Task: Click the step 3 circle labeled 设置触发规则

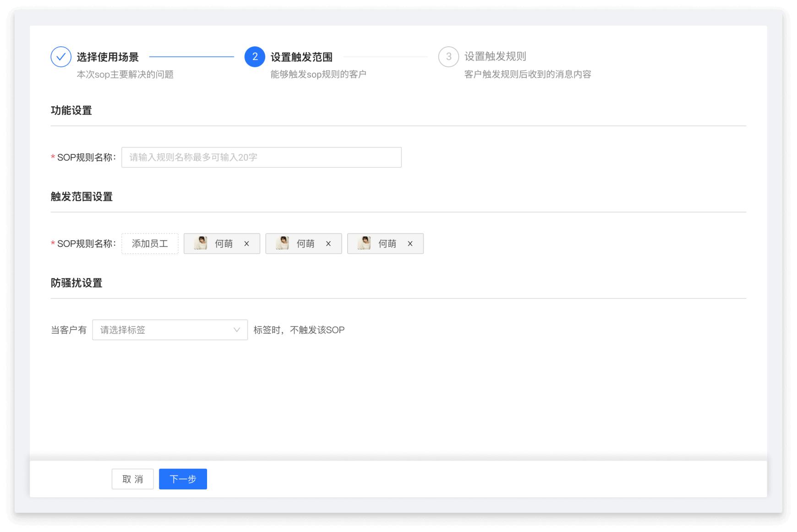Action: pyautogui.click(x=448, y=57)
